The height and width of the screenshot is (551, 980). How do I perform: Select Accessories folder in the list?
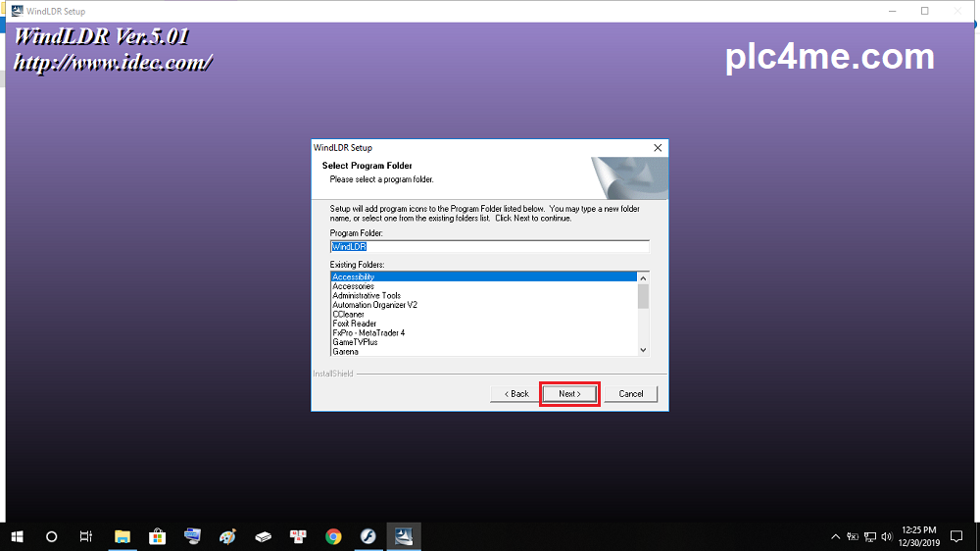coord(484,286)
